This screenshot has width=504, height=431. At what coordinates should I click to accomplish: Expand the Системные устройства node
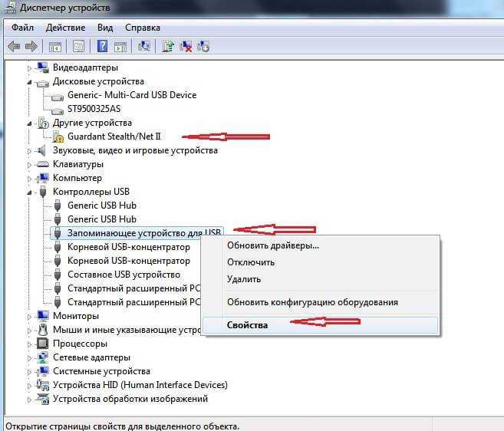pyautogui.click(x=29, y=372)
